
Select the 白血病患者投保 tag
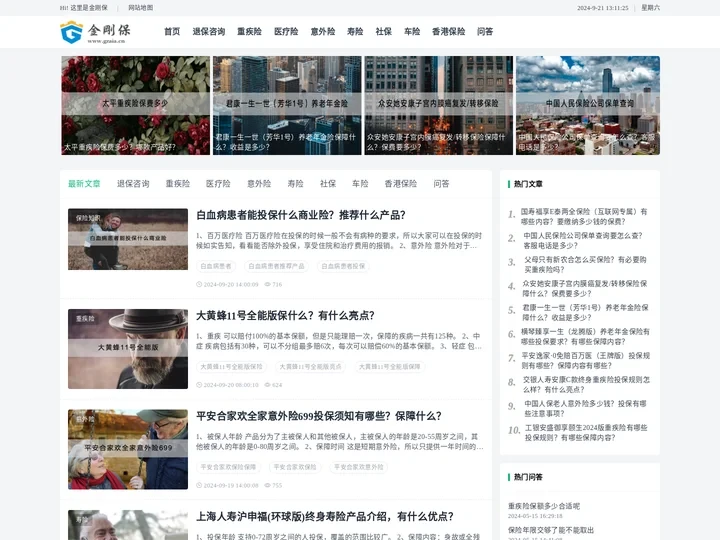[x=343, y=266]
